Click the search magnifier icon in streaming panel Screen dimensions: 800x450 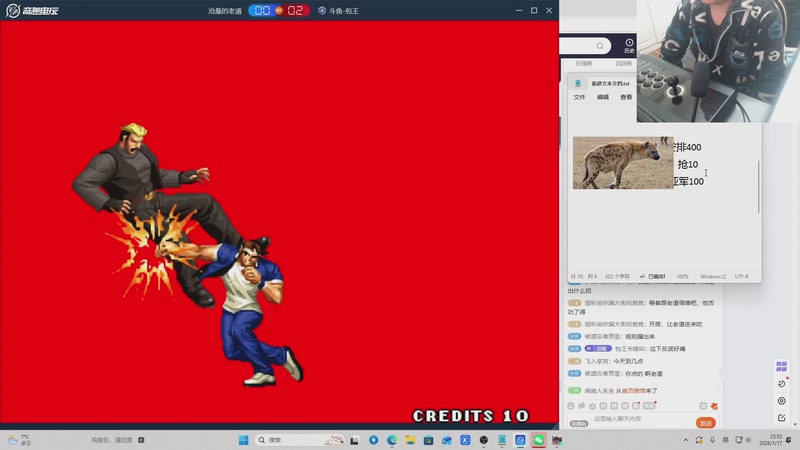point(600,46)
